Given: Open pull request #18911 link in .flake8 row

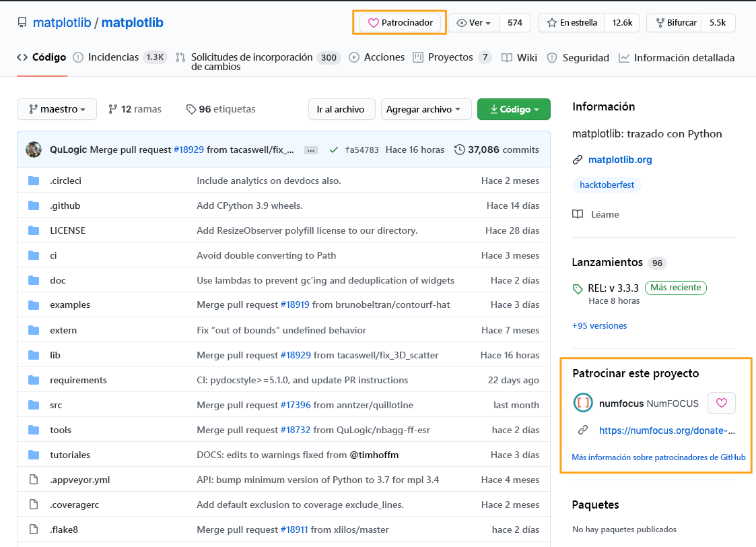Looking at the screenshot, I should [x=294, y=529].
